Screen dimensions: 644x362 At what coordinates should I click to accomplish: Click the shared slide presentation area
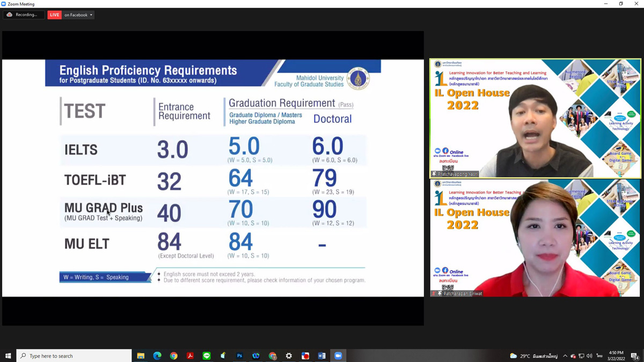tap(213, 178)
